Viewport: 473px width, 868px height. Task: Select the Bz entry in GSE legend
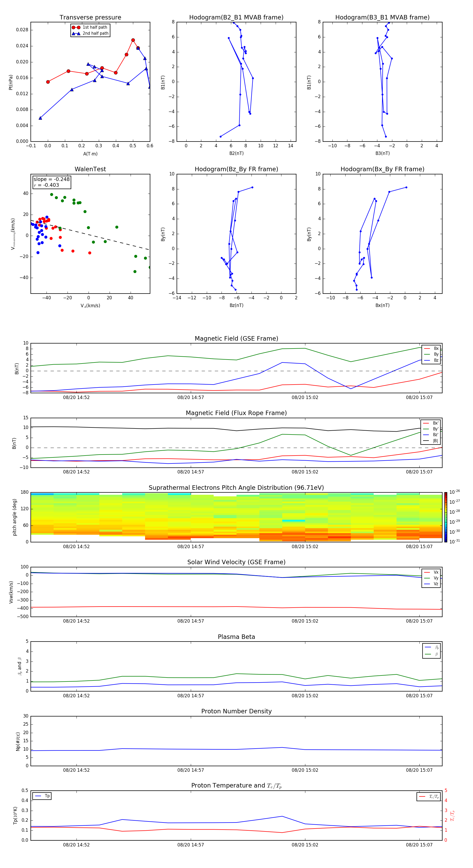point(431,360)
